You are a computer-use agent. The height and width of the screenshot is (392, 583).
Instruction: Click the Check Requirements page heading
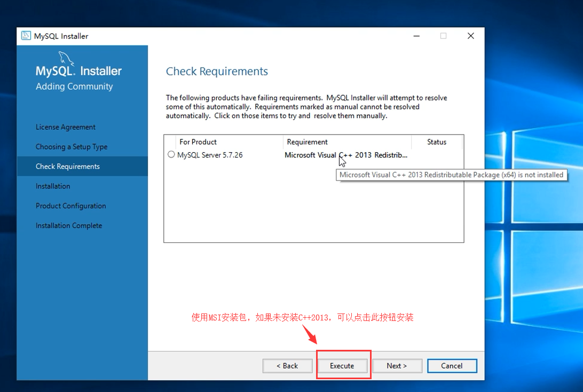pyautogui.click(x=217, y=71)
